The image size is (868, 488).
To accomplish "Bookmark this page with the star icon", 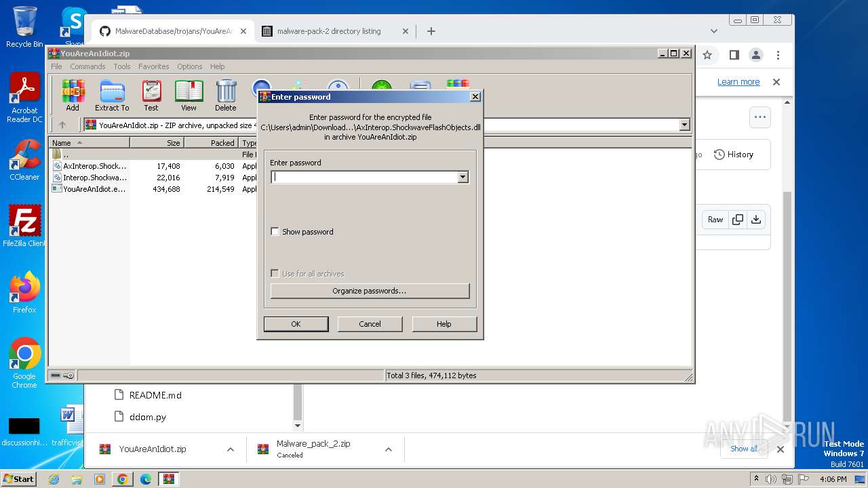I will coord(707,55).
